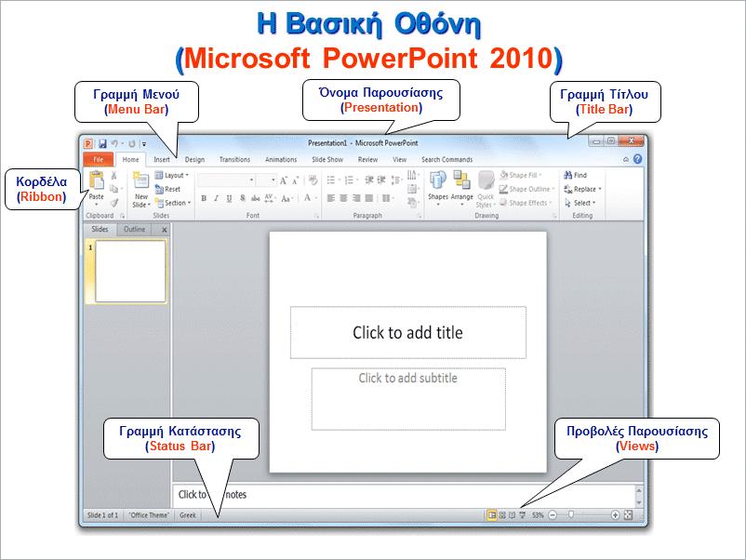Screen dimensions: 746x560
Task: Expand the Replace dropdown arrow
Action: pos(600,189)
